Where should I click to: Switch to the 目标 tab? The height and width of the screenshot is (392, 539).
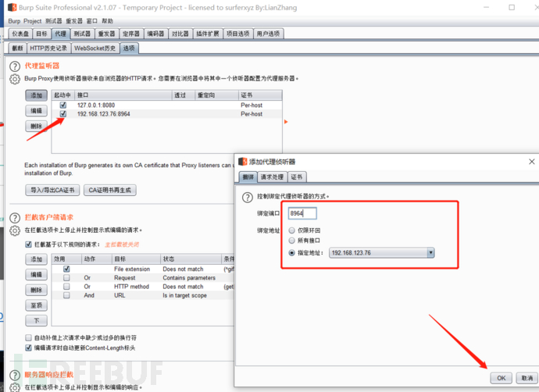tap(41, 34)
